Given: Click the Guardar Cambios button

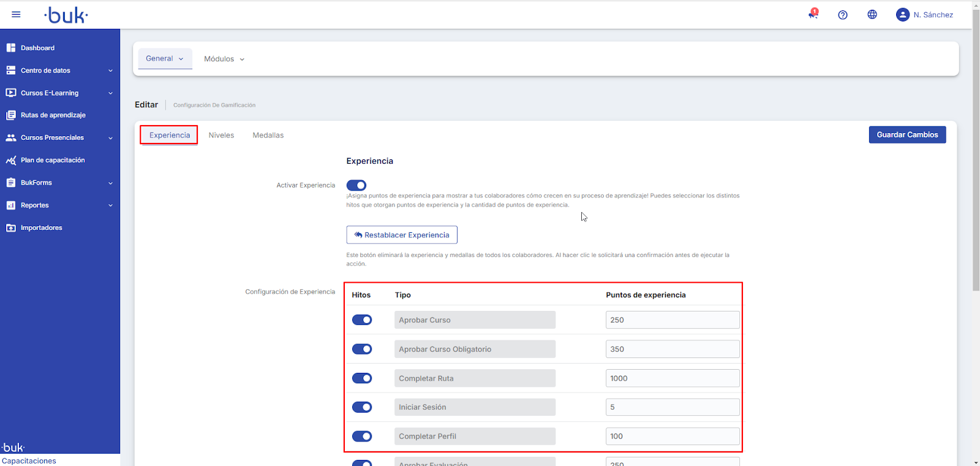Looking at the screenshot, I should (x=907, y=135).
